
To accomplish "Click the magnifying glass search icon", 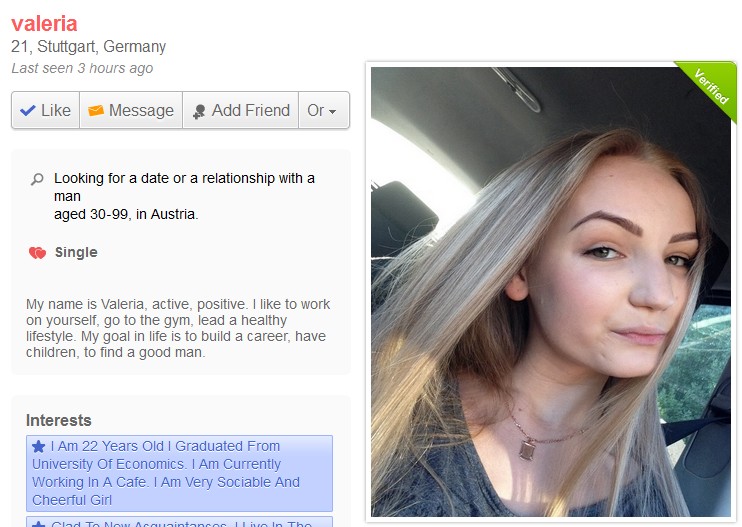I will pos(37,179).
